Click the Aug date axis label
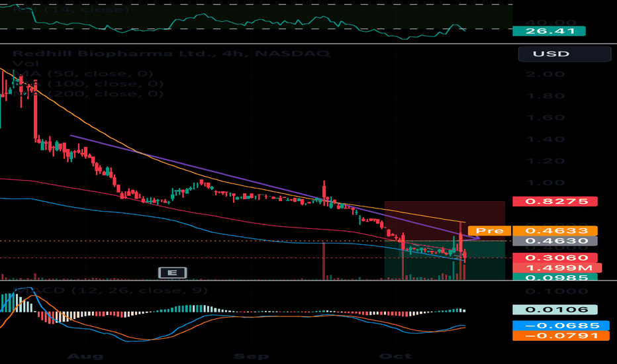This screenshot has width=617, height=364. (85, 356)
